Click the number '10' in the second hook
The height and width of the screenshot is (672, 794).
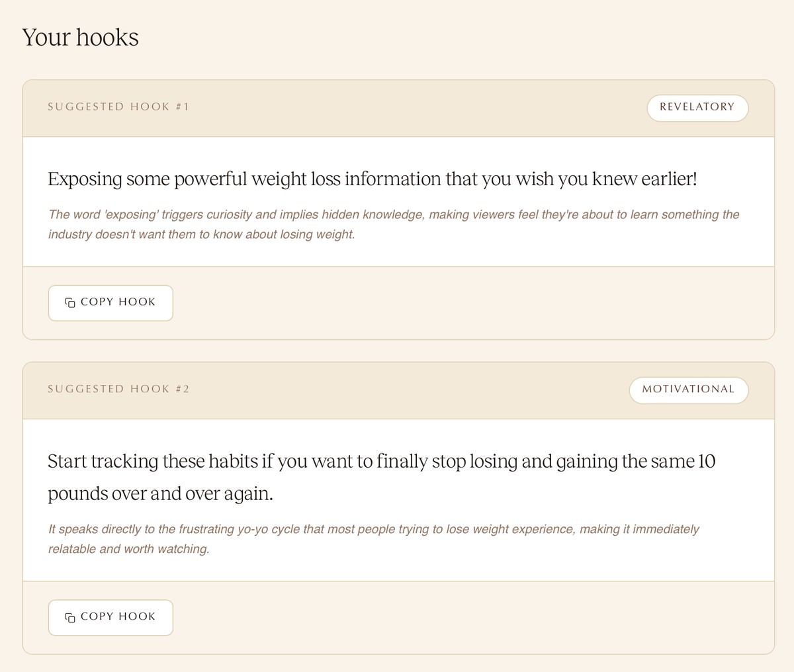[x=707, y=461]
